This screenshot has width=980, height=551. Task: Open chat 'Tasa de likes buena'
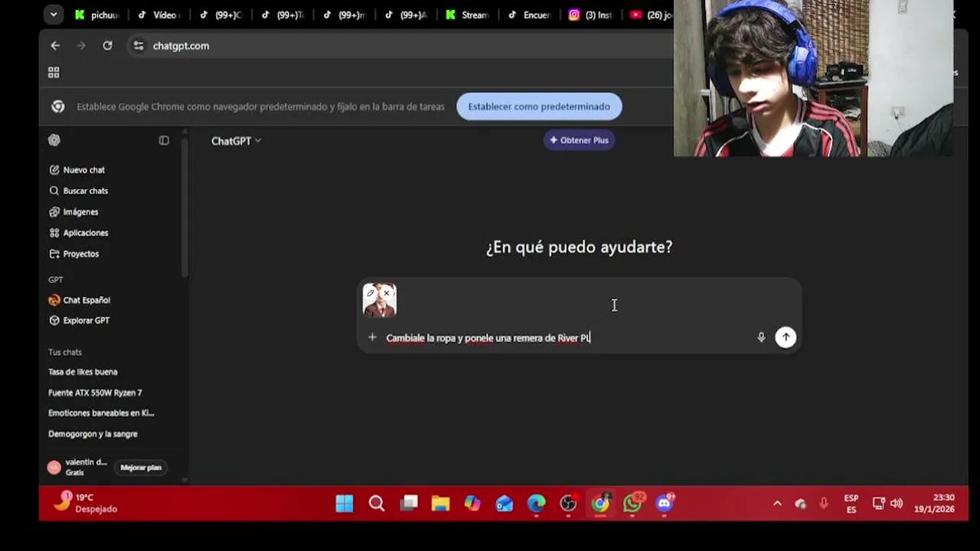(83, 372)
